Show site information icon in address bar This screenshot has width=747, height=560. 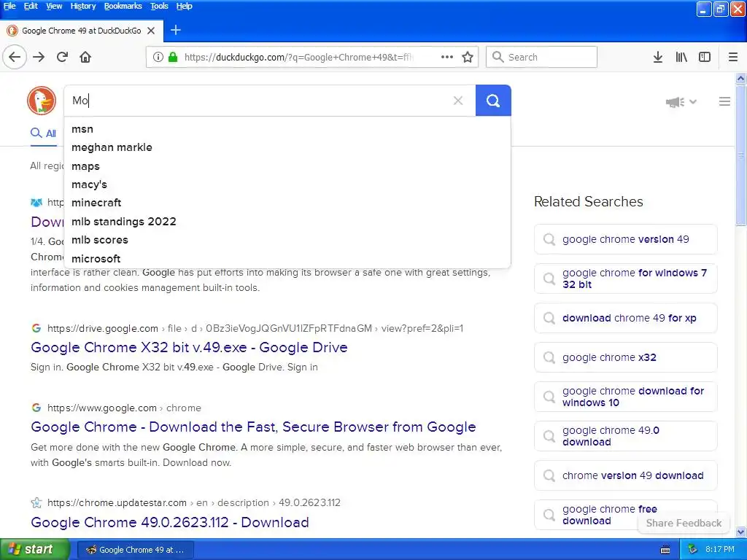(x=158, y=57)
